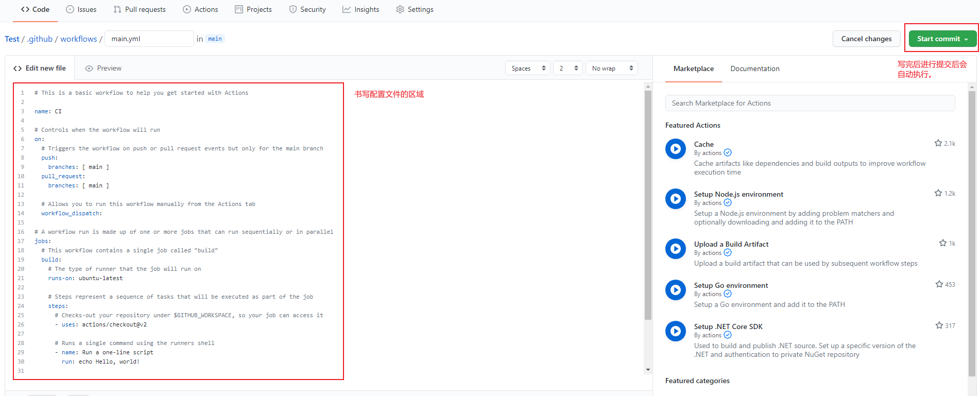Switch to the Preview tab
The image size is (980, 396).
coord(104,68)
